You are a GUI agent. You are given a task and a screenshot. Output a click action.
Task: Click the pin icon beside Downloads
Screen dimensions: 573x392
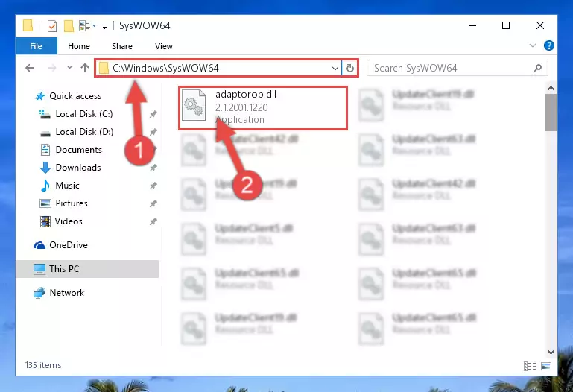[153, 168]
